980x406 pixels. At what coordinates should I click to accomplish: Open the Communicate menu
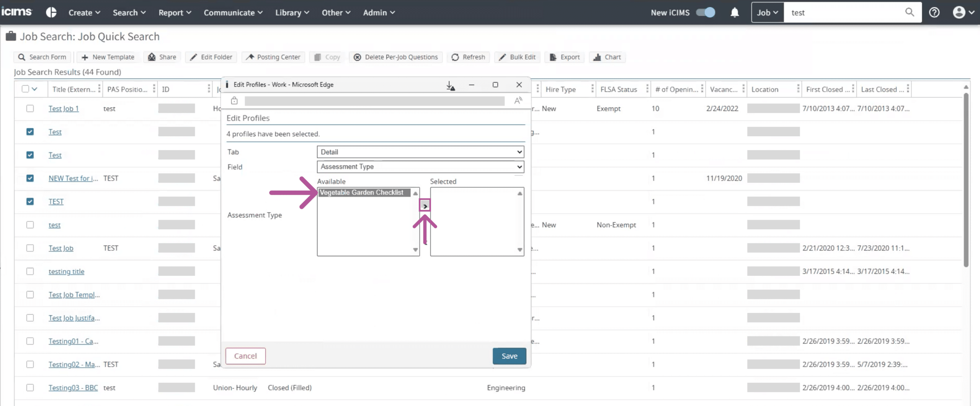[x=233, y=13]
